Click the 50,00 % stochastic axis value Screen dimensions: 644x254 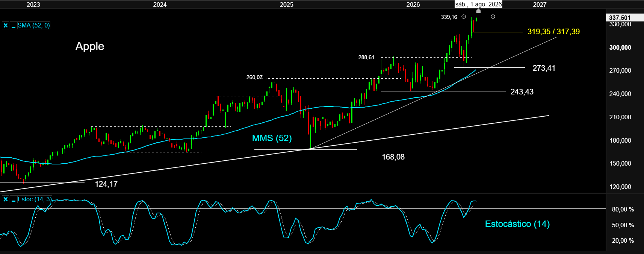click(x=623, y=225)
